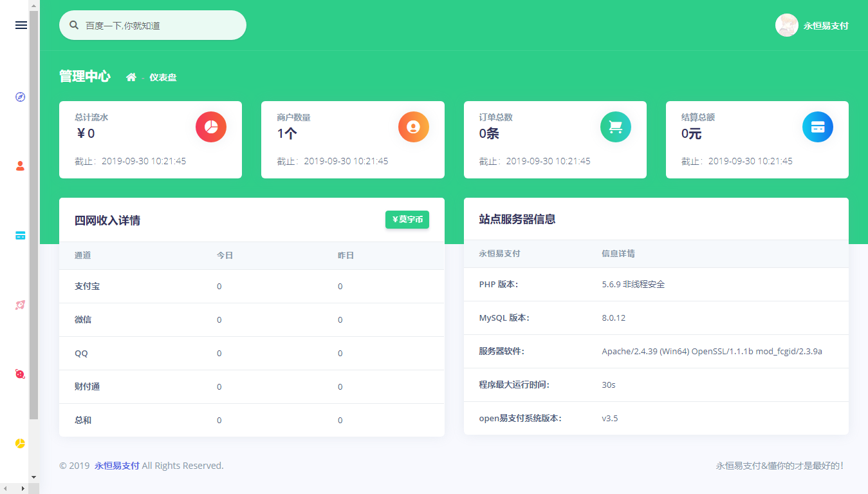Click the cyan credit card sidebar icon
Image resolution: width=868 pixels, height=494 pixels.
(x=20, y=236)
